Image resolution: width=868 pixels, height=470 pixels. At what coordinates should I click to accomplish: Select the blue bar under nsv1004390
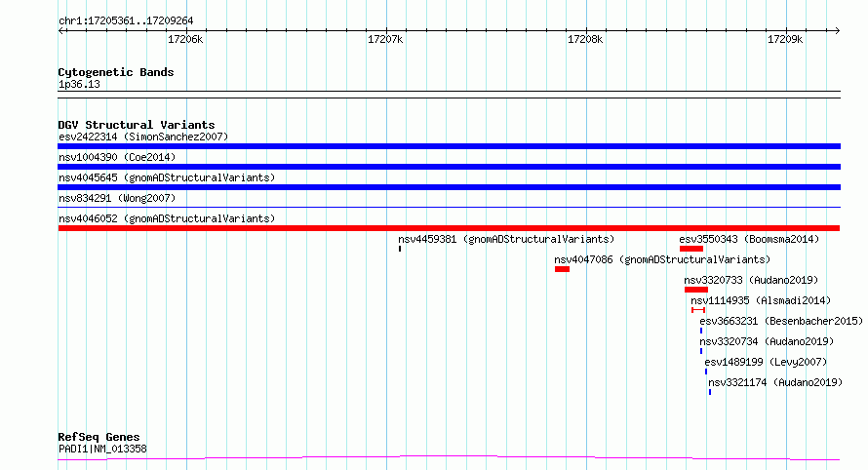point(449,167)
